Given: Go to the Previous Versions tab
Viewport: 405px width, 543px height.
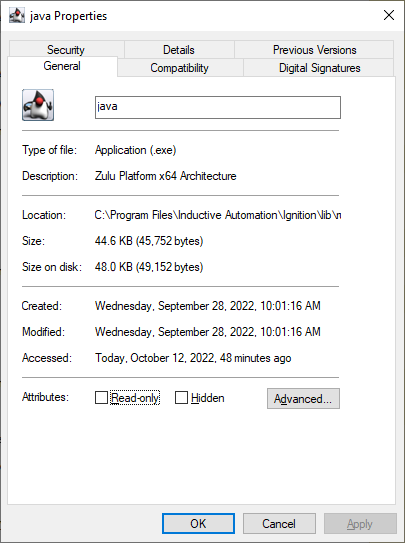Looking at the screenshot, I should click(x=314, y=50).
